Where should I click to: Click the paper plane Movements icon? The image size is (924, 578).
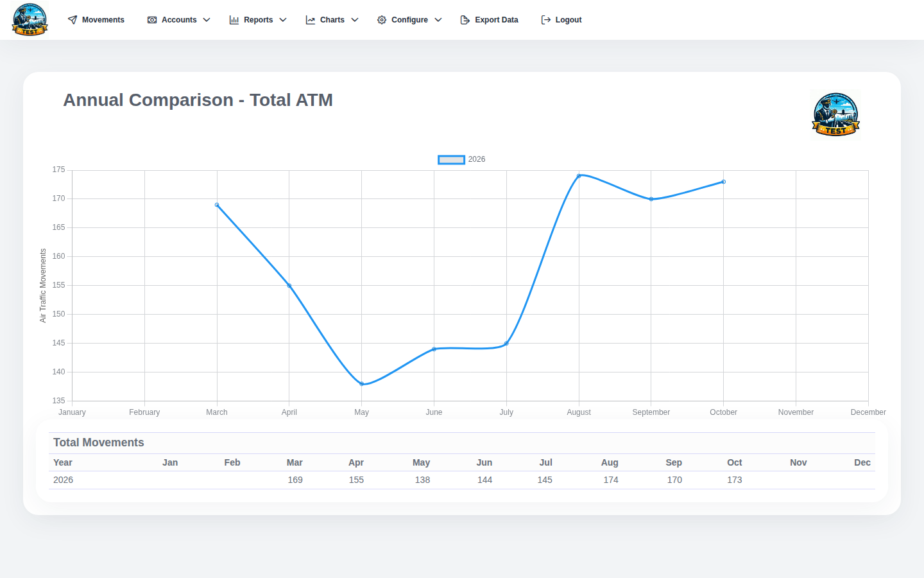[73, 20]
